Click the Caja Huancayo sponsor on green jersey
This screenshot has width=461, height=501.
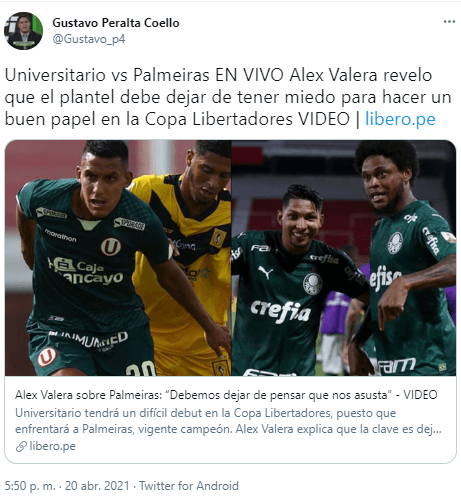point(86,271)
